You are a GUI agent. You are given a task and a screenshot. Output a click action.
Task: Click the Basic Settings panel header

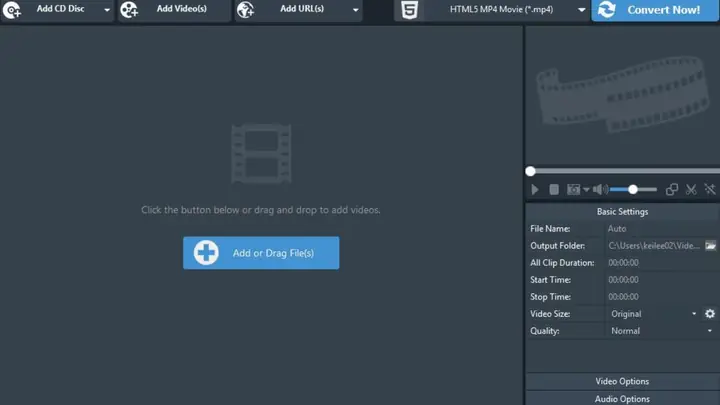623,212
